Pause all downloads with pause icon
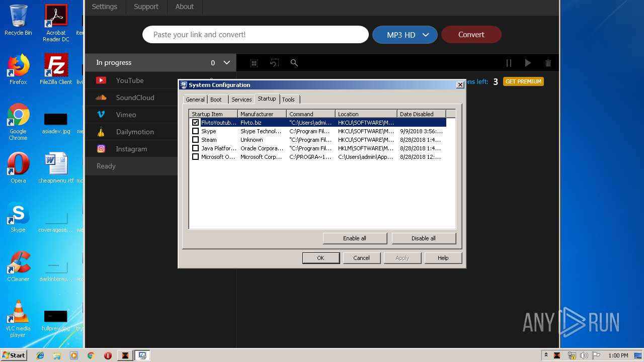Image resolution: width=644 pixels, height=362 pixels. tap(509, 63)
